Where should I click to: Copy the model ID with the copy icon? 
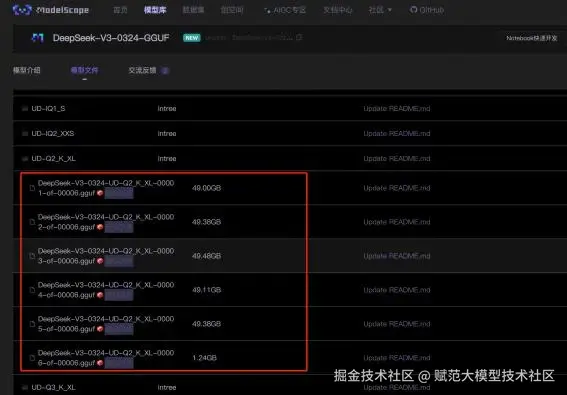299,37
